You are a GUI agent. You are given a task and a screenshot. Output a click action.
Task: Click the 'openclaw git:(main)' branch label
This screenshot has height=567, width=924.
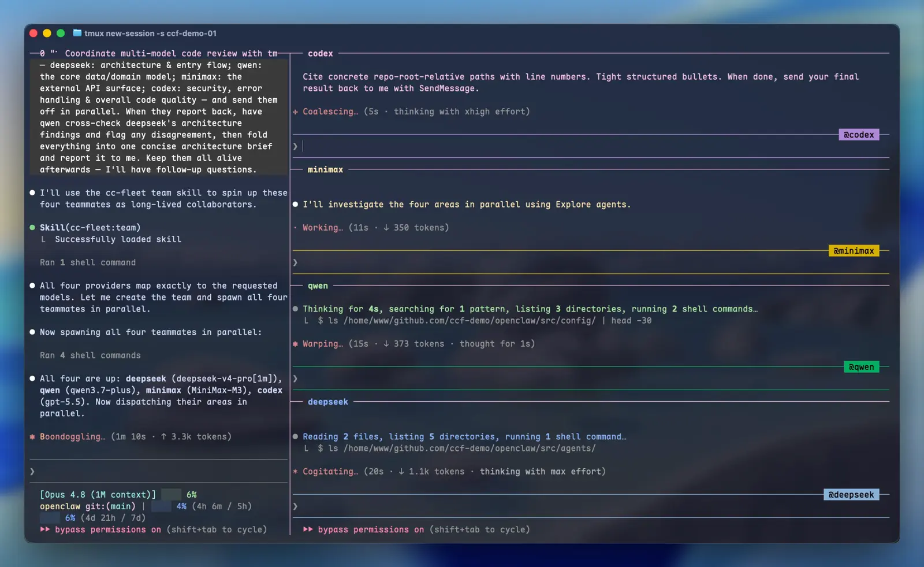88,506
